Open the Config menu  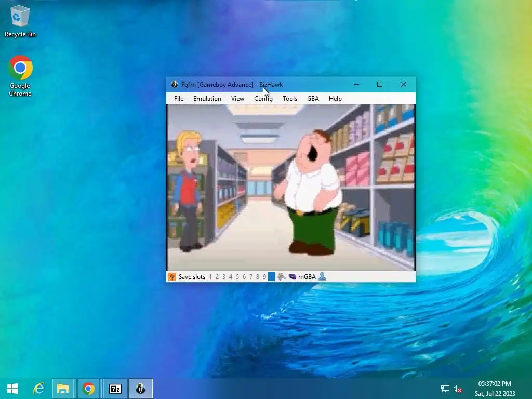pos(263,99)
